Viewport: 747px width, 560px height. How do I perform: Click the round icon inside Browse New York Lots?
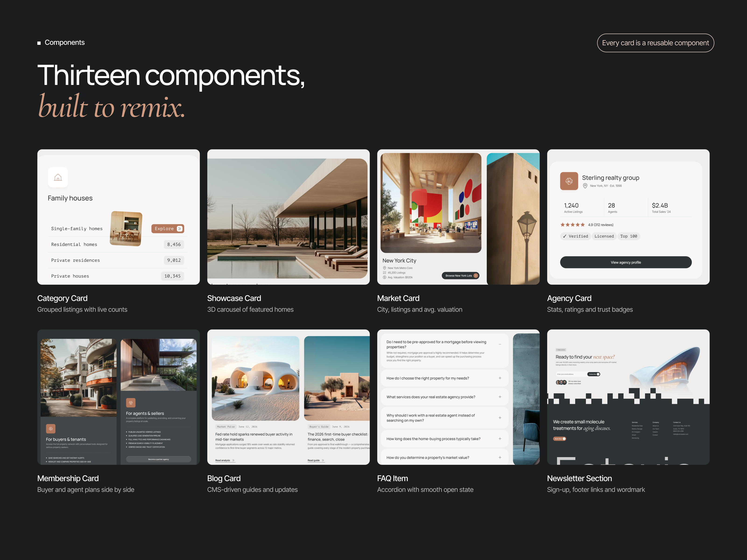click(476, 275)
